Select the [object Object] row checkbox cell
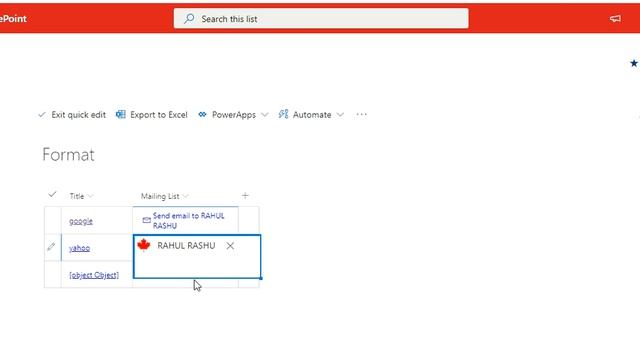Screen dimensions: 640x360 (x=53, y=275)
